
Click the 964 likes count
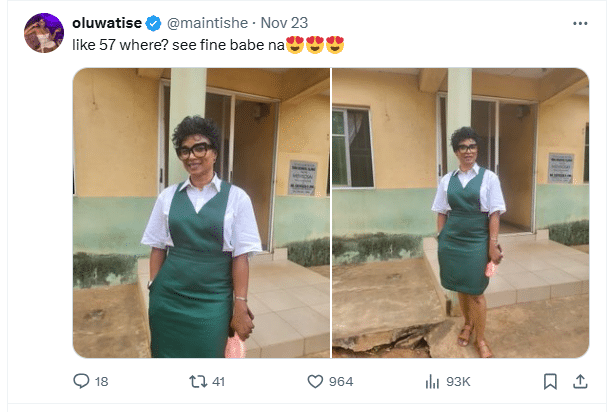[x=342, y=381]
